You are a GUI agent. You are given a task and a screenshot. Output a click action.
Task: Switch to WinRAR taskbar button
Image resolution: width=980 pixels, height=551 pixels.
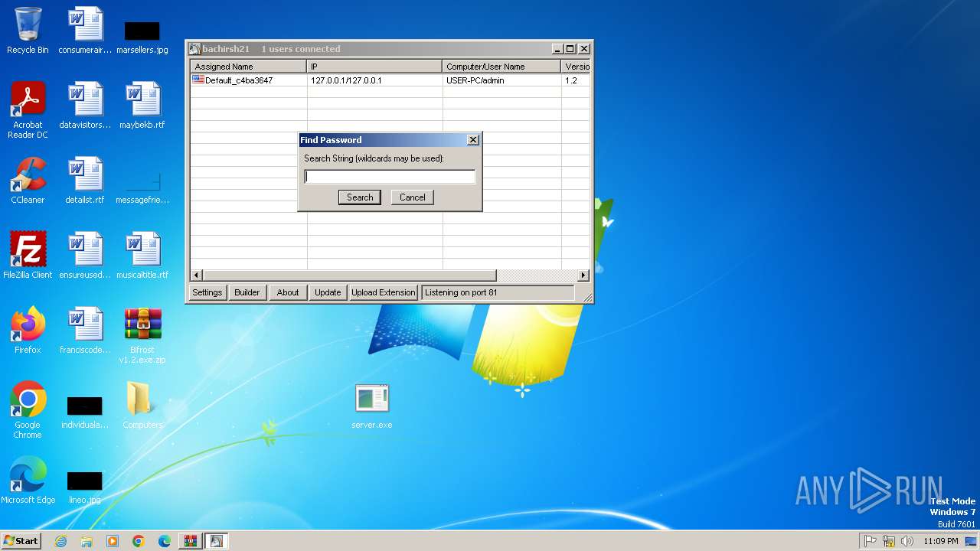pyautogui.click(x=191, y=541)
